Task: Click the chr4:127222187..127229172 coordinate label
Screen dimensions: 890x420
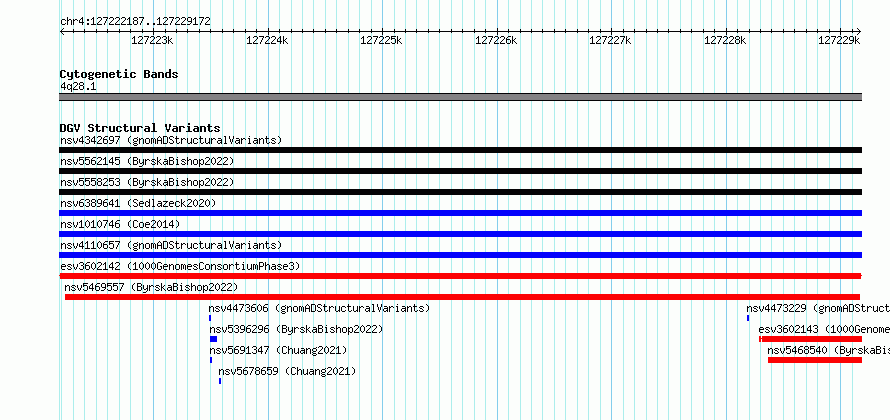Action: point(135,22)
